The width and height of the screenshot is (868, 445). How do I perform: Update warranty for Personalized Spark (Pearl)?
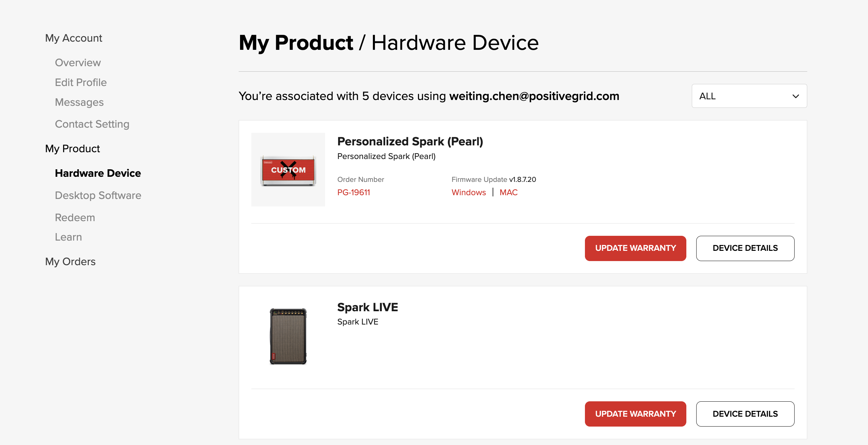pos(635,248)
